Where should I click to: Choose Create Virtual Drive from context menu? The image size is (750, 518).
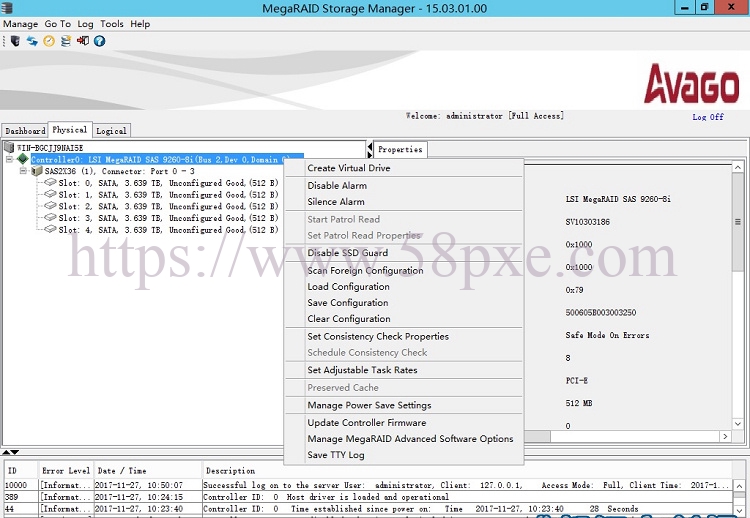click(x=404, y=168)
